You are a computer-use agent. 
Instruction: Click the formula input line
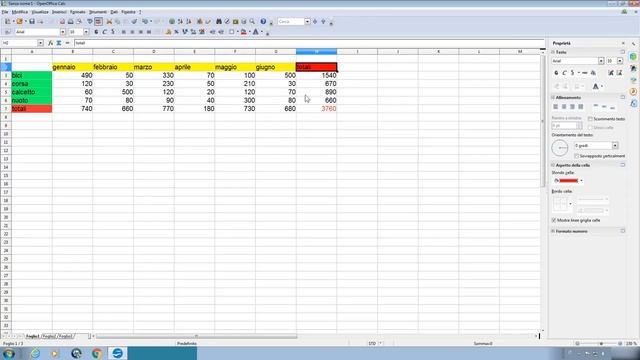(309, 43)
